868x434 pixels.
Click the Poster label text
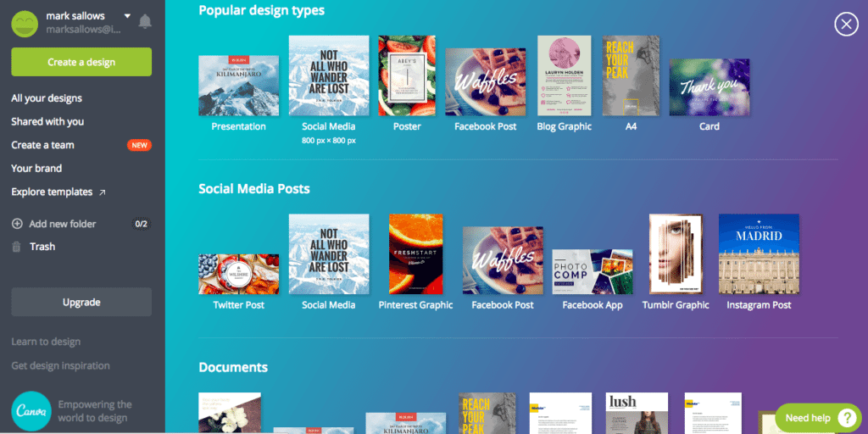click(407, 126)
